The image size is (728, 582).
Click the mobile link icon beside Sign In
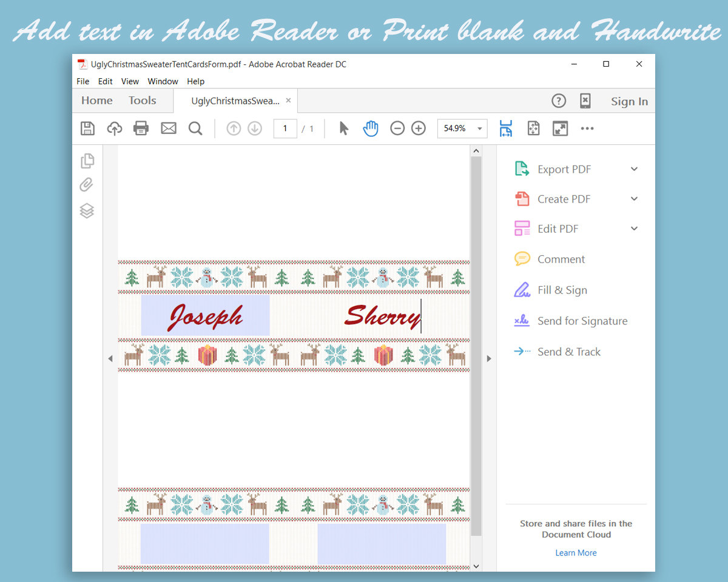[585, 101]
